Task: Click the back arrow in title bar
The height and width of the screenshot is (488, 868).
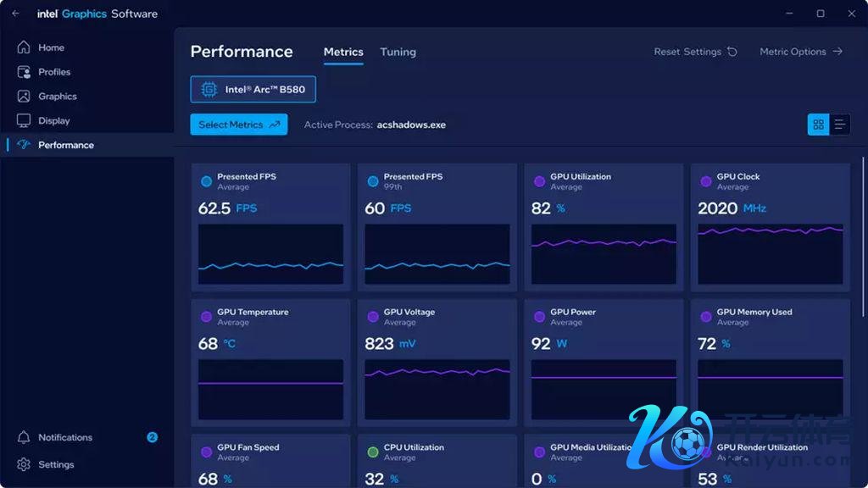Action: (15, 14)
